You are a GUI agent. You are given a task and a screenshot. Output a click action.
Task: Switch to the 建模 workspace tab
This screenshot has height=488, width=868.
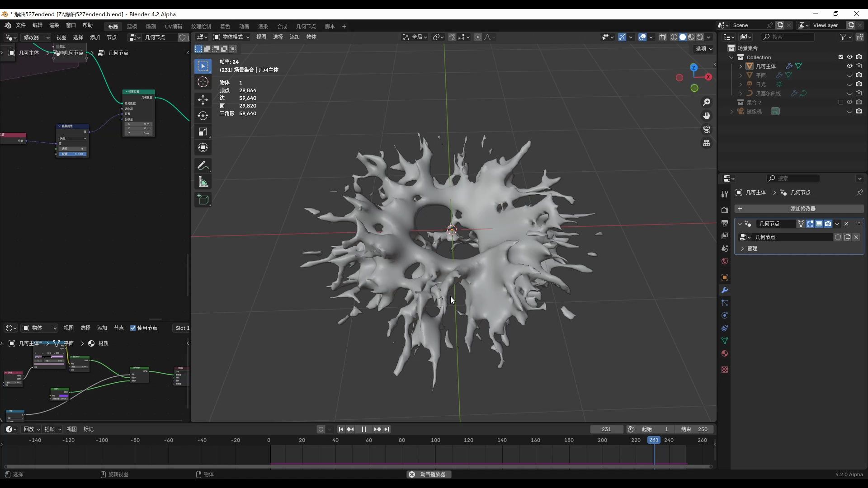point(132,26)
